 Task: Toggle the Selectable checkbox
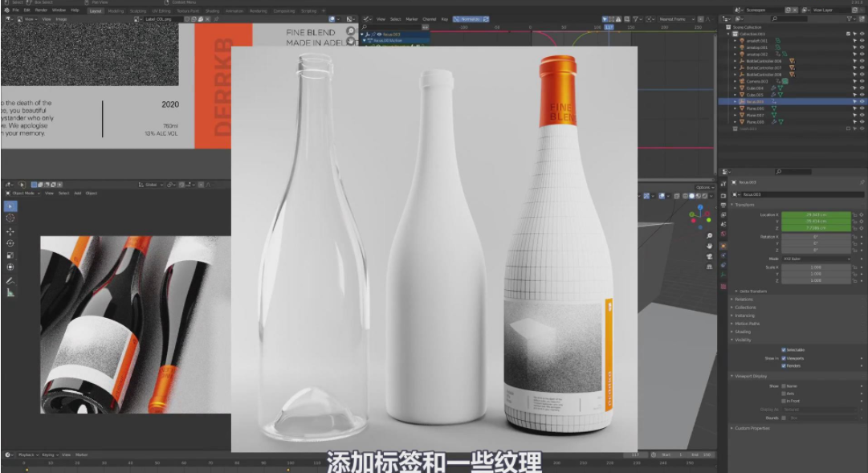click(x=784, y=350)
